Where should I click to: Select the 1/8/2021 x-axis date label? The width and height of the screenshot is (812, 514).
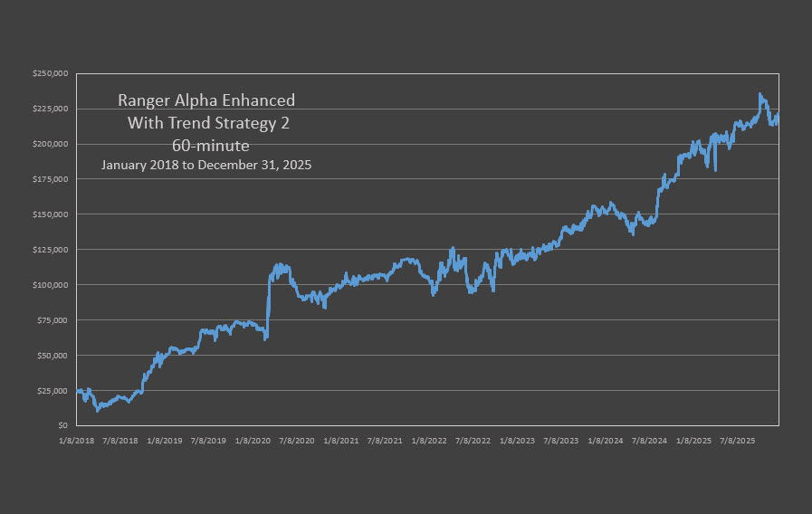point(341,441)
